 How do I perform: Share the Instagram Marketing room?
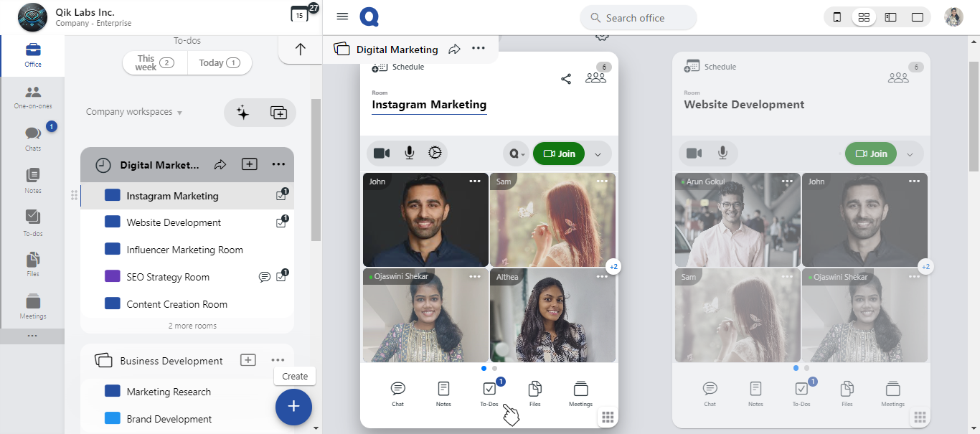pyautogui.click(x=566, y=79)
